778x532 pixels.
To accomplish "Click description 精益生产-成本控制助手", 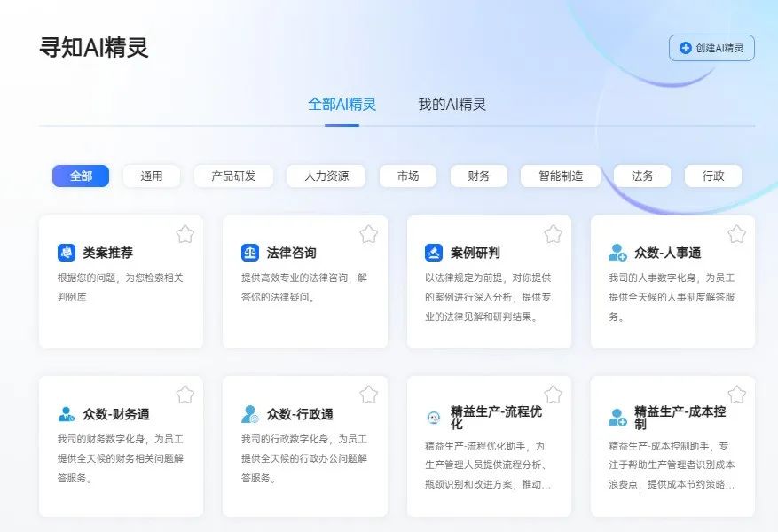I will (x=672, y=465).
